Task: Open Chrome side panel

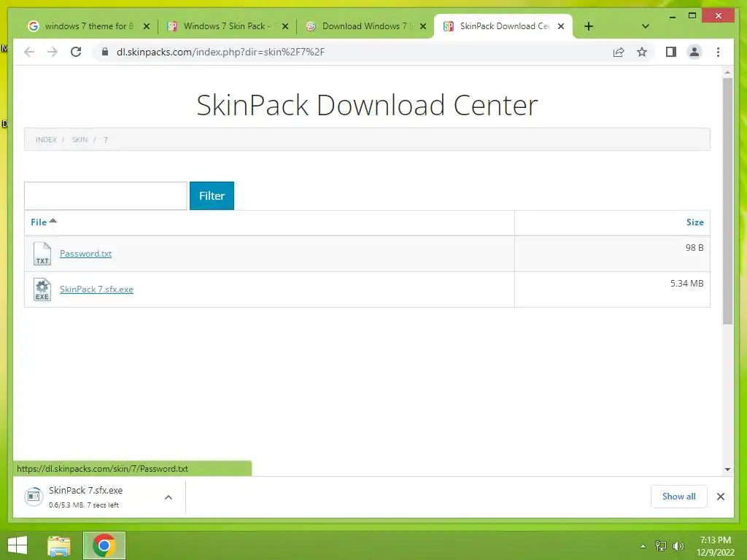Action: click(x=671, y=52)
